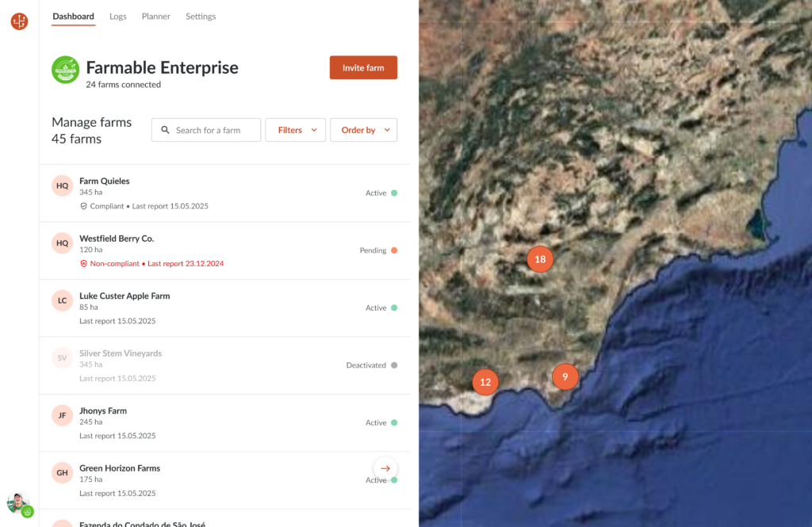Click the '45 farms' count text

coord(76,139)
